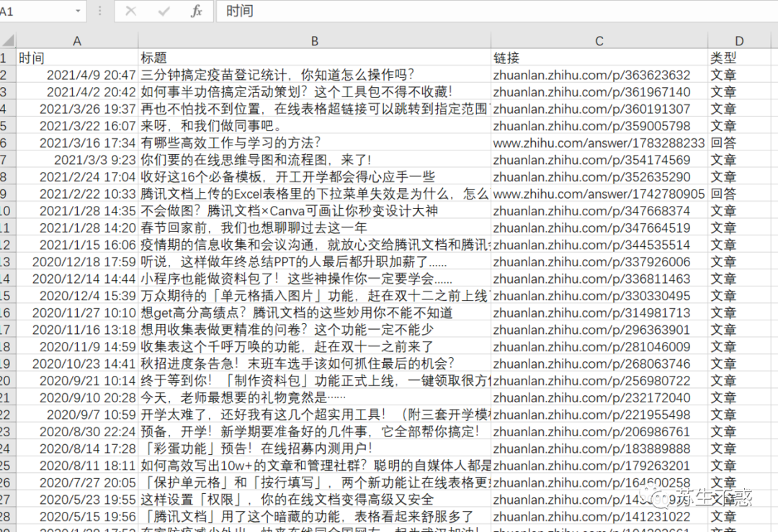
Task: Click the 标题 header cell
Action: (315, 58)
